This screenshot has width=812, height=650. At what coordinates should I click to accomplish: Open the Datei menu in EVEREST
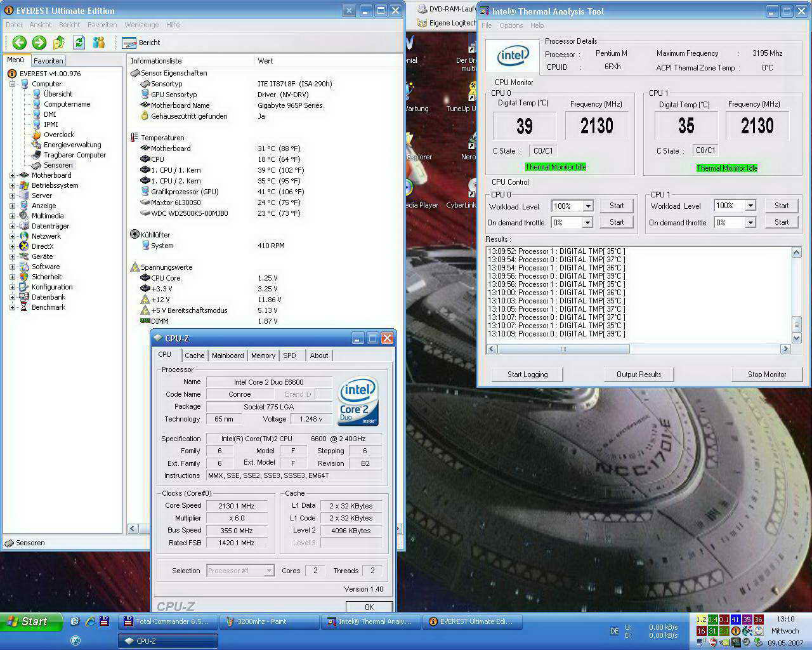pyautogui.click(x=13, y=25)
